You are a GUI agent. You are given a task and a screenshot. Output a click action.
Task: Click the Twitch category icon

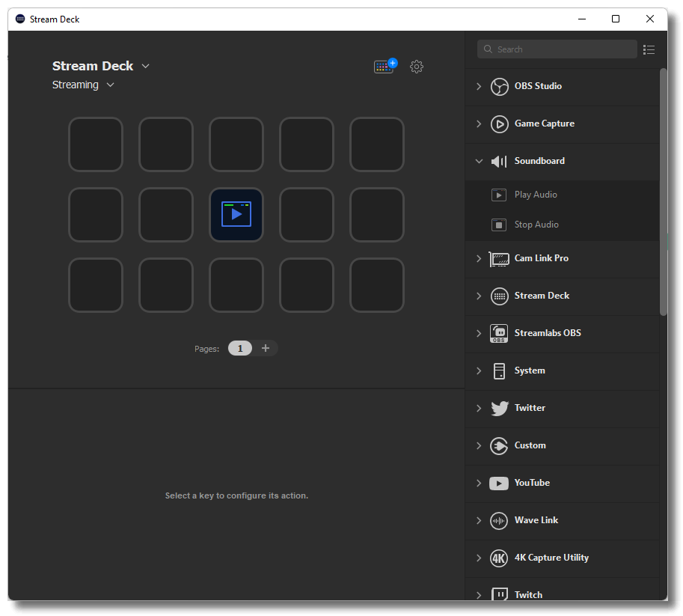coord(499,594)
